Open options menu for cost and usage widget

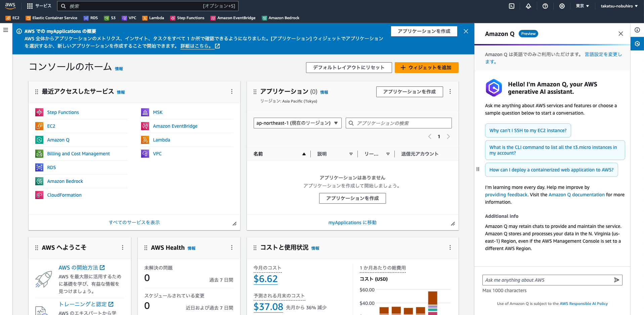click(x=450, y=247)
